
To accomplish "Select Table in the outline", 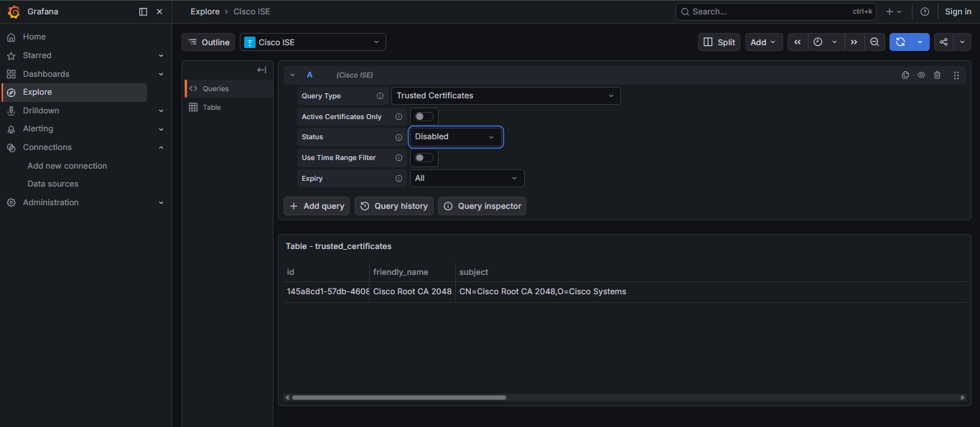I will [229, 107].
